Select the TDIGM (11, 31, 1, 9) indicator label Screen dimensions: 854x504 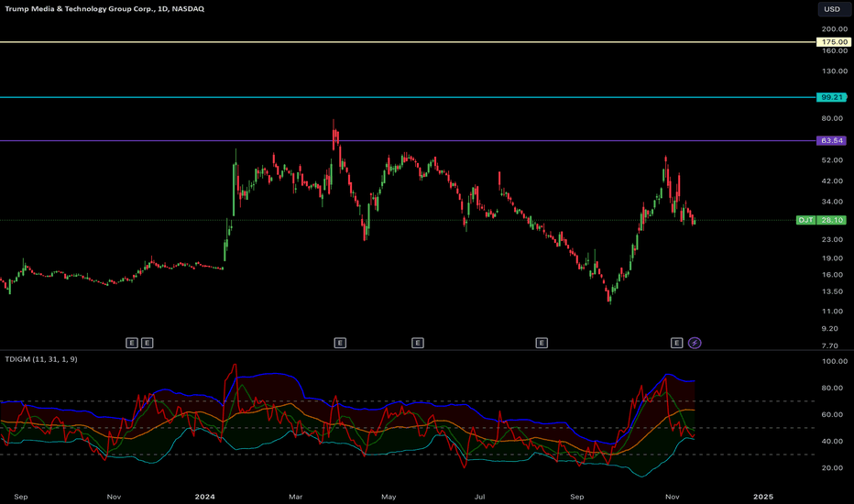(41, 359)
